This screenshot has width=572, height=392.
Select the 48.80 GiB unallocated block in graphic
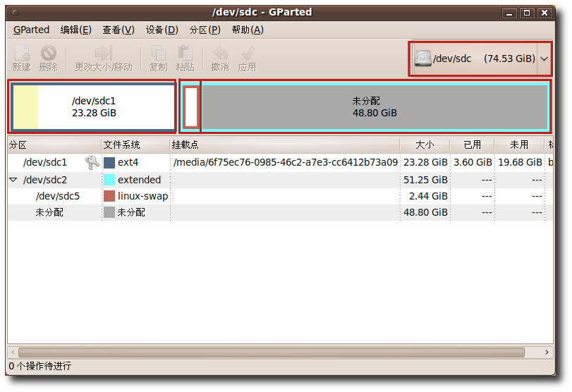tap(375, 107)
